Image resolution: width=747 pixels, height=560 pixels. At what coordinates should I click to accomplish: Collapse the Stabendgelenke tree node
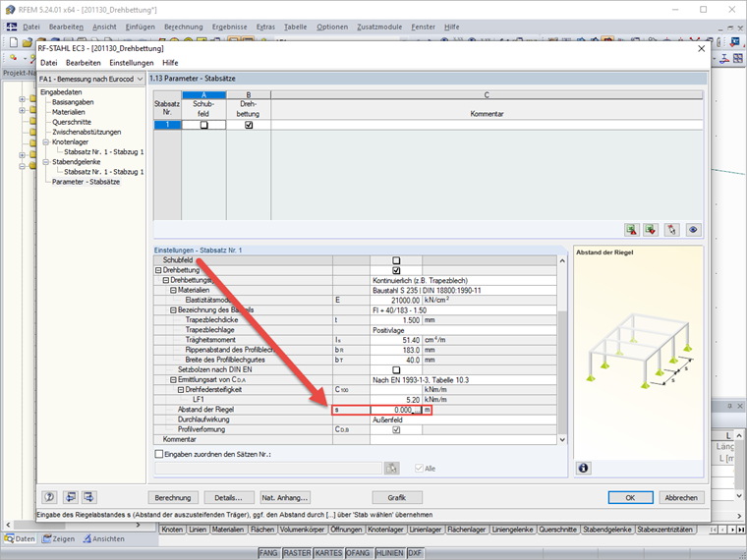tap(46, 162)
